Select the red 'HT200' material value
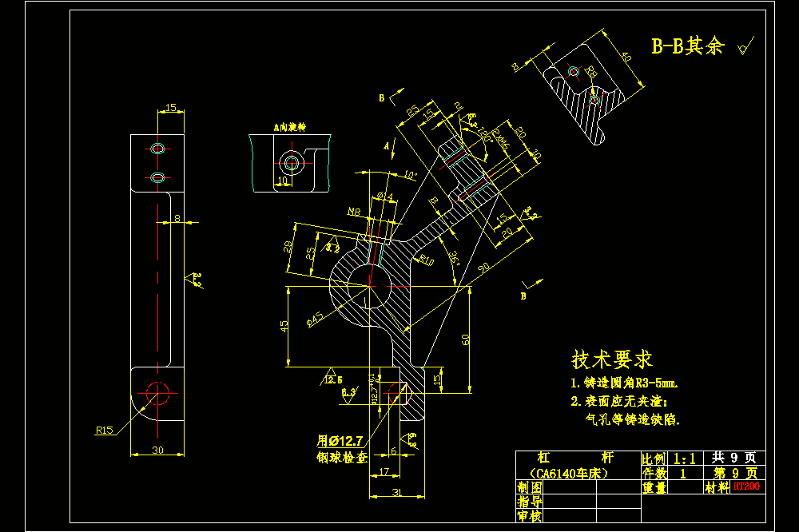Viewport: 799px width, 532px height. (x=746, y=486)
